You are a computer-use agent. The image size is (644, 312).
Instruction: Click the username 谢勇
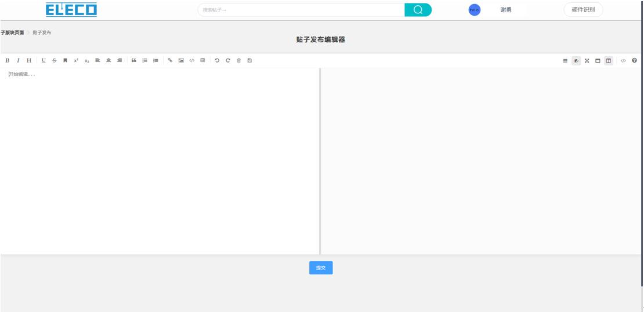[x=506, y=10]
